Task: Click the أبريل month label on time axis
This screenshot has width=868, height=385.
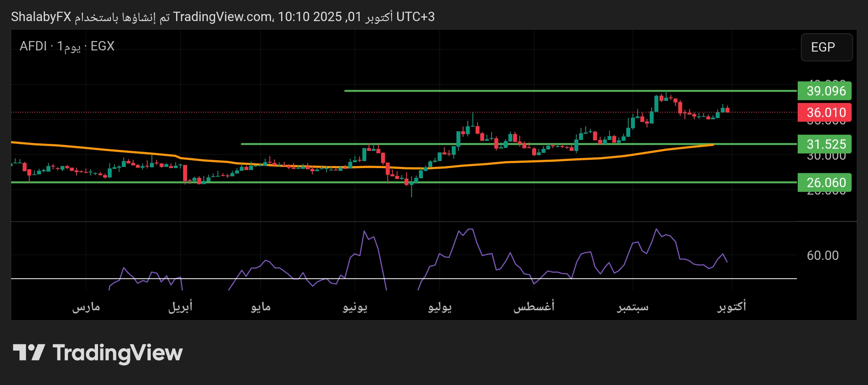Action: coord(180,307)
